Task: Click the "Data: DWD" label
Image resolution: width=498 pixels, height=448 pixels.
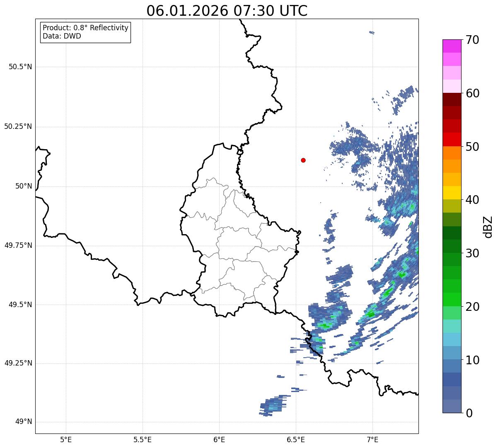Action: point(62,36)
